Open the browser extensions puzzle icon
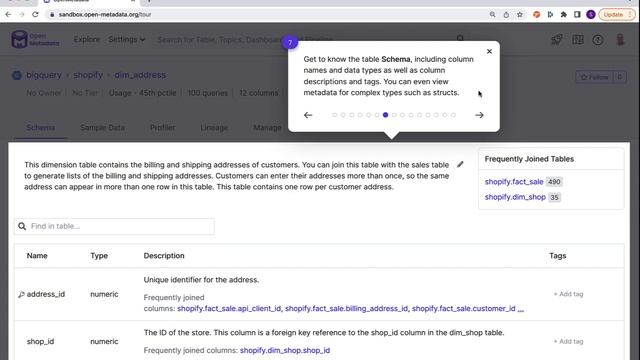640x360 pixels. coord(564,14)
